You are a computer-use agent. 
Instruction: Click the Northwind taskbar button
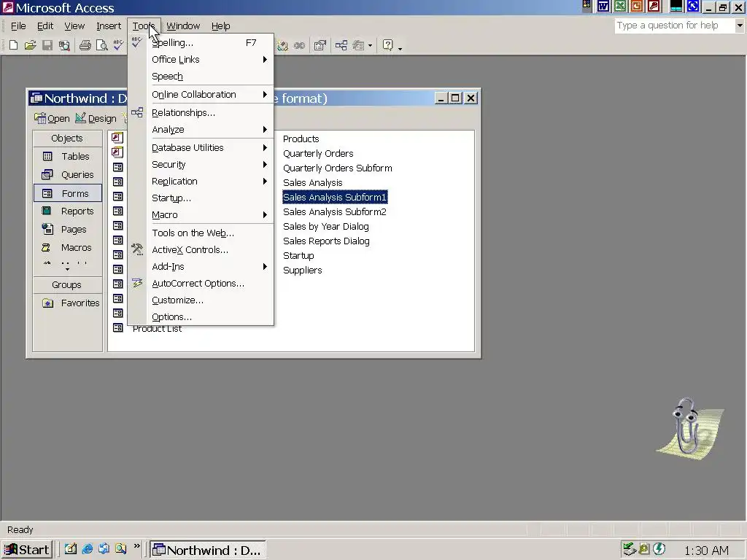tap(208, 550)
